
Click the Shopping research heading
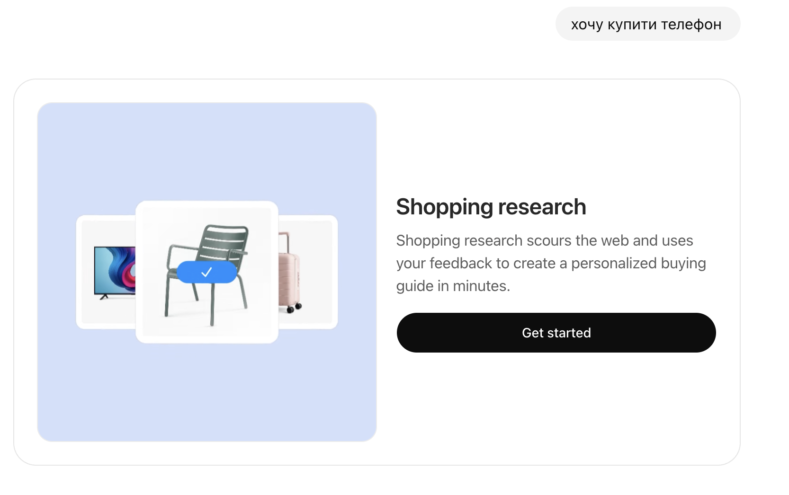point(490,207)
